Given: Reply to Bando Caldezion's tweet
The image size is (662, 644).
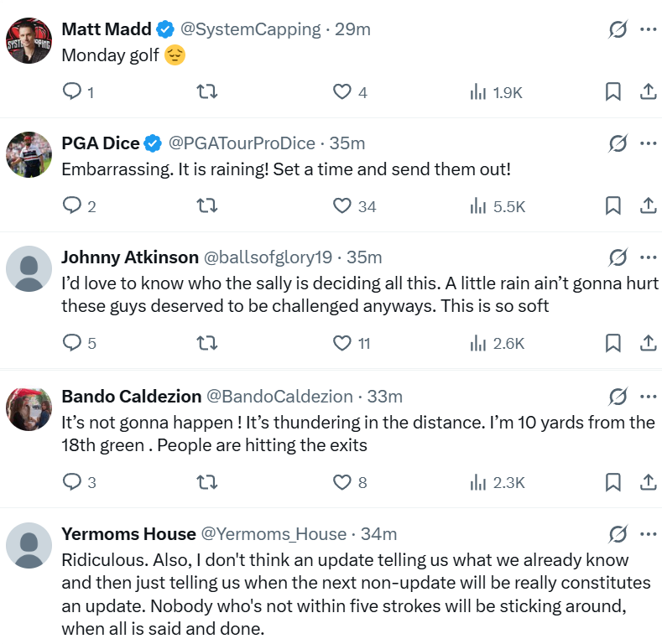Looking at the screenshot, I should click(73, 481).
